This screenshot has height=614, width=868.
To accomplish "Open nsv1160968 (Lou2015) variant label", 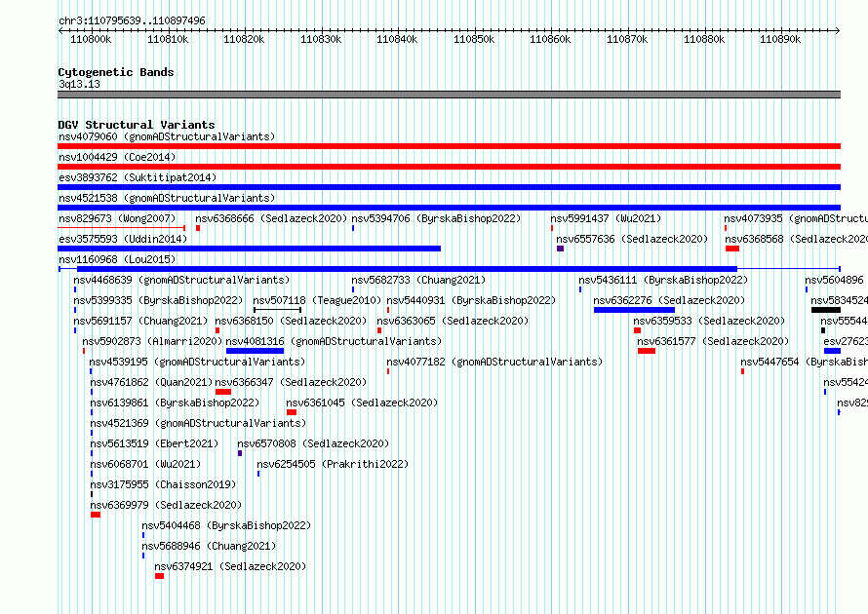I will [x=117, y=259].
